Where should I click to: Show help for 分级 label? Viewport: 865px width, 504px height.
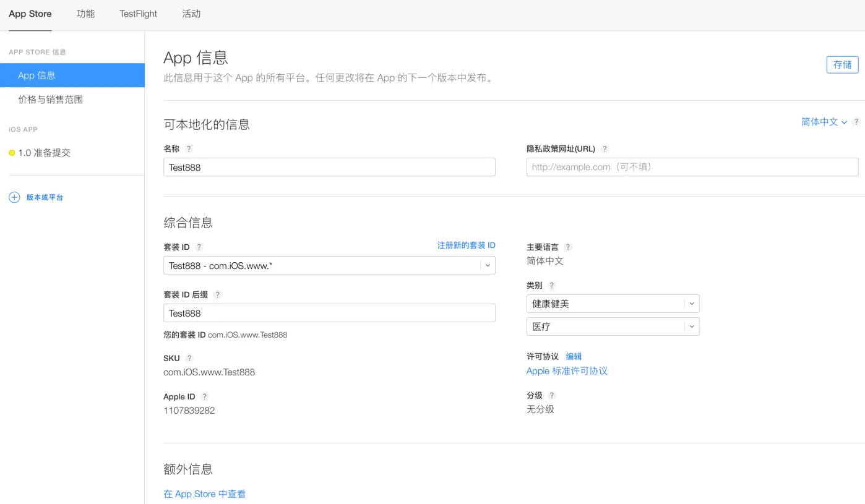[552, 396]
